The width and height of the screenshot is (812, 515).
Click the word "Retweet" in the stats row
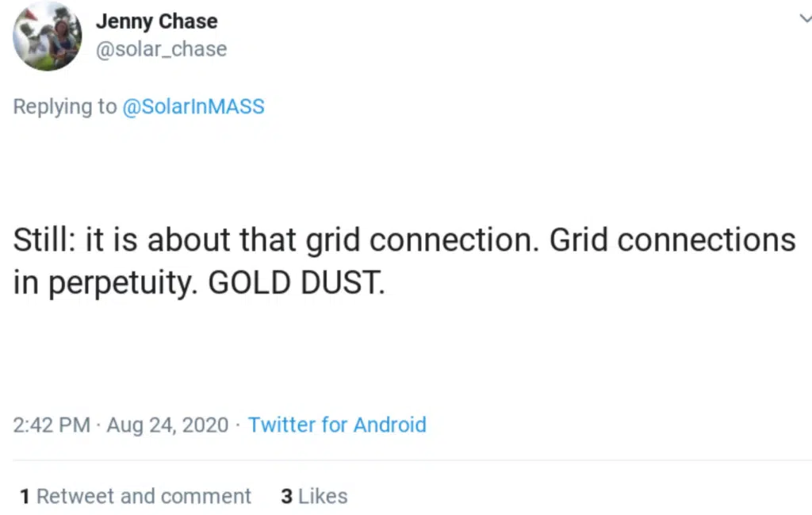75,497
